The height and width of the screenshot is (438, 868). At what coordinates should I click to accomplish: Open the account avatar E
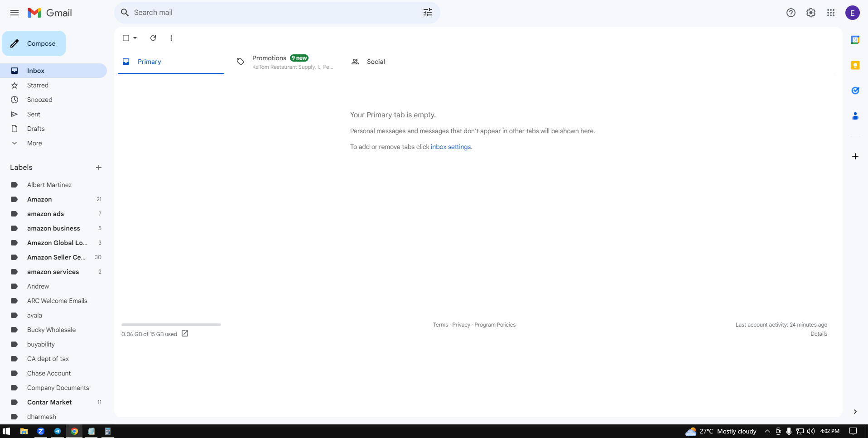[853, 13]
